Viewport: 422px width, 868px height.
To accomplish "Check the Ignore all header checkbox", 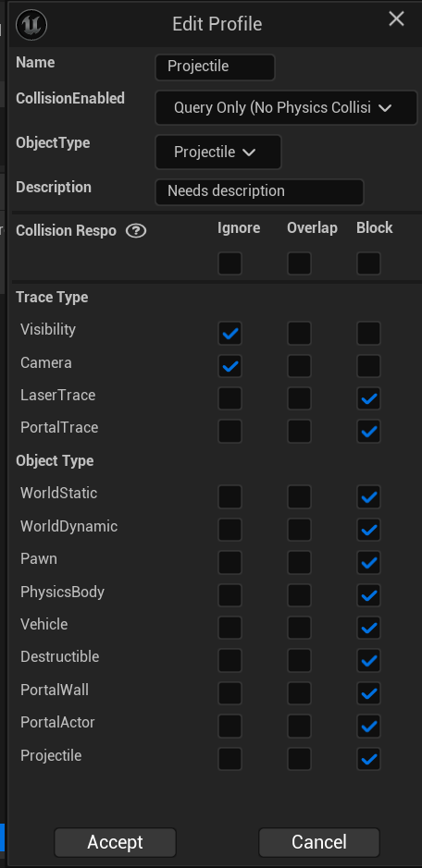I will pyautogui.click(x=230, y=263).
